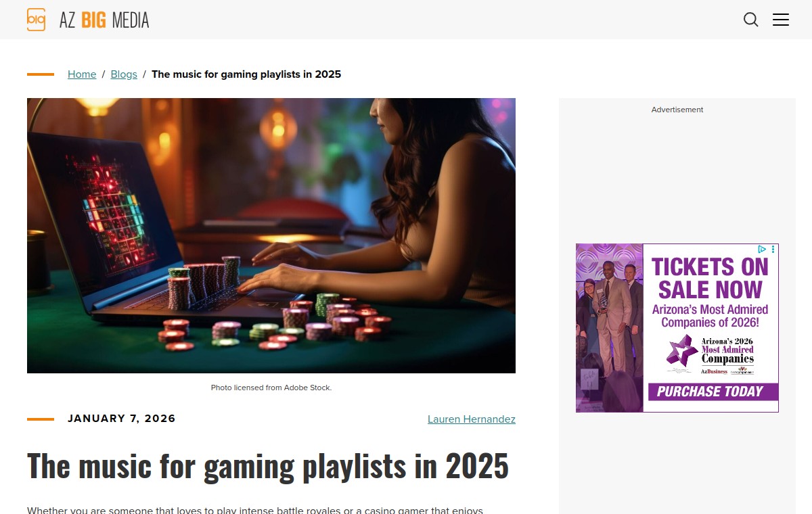Go to Blogs breadcrumb link
Screen dimensions: 812x514
124,74
